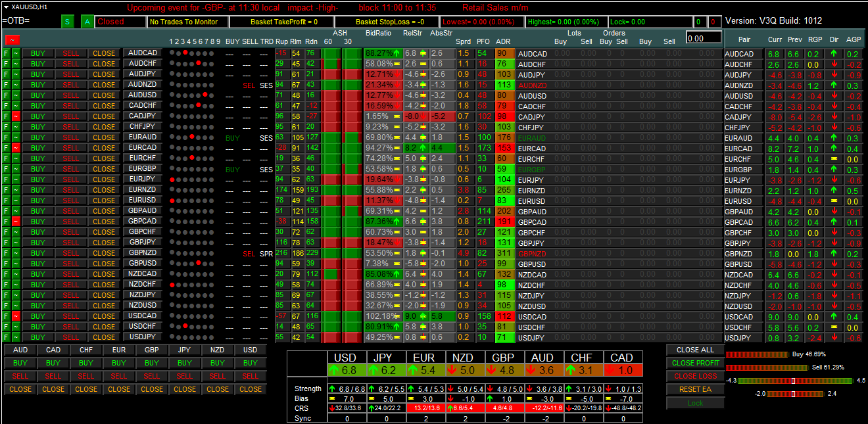Toggle the green ~ button on the GBPJPY row
Screen dimensions: 868x424
(x=16, y=243)
